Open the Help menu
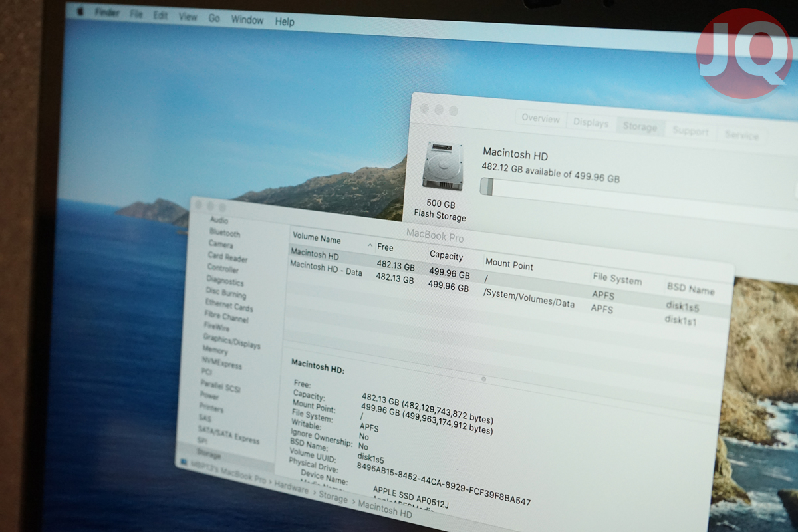The image size is (798, 532). [x=285, y=21]
